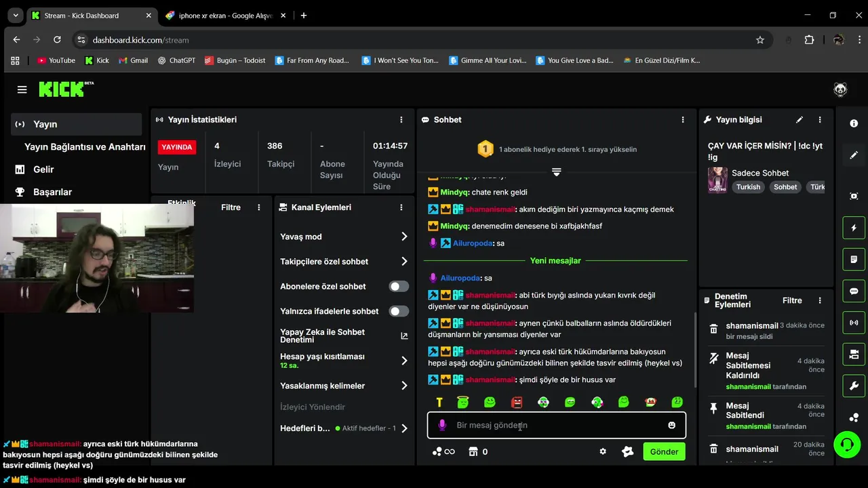This screenshot has width=868, height=488.
Task: Open the hamburger navigation menu
Action: click(22, 89)
